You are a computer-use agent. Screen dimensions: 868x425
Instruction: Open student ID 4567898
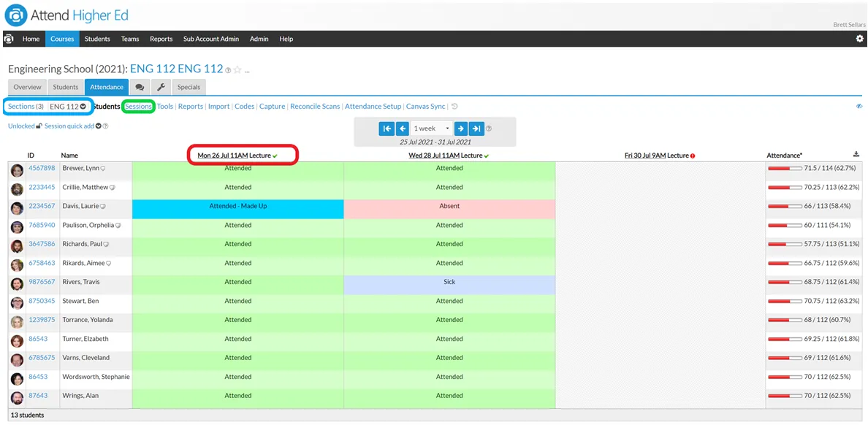click(x=42, y=168)
